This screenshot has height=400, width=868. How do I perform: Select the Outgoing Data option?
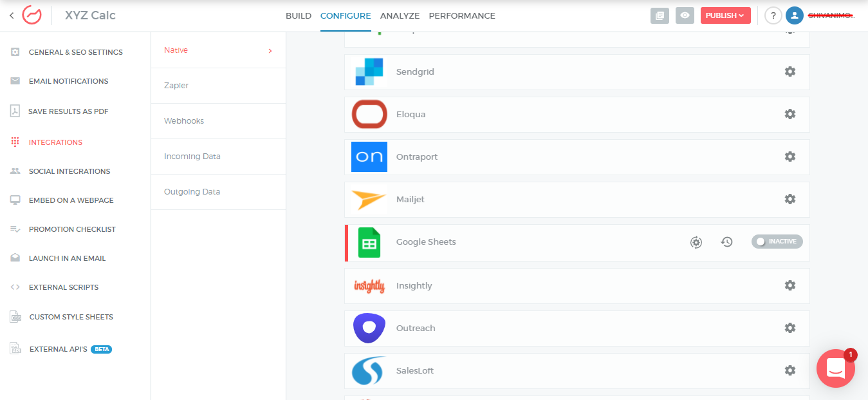(x=218, y=192)
